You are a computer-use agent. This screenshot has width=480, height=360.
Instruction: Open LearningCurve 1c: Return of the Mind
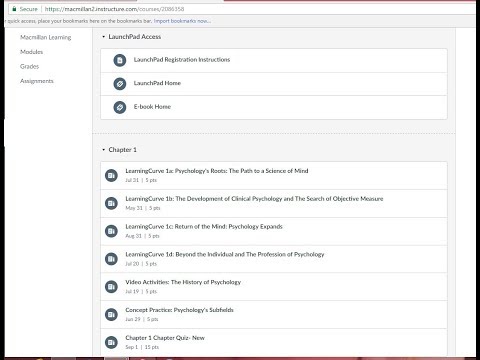point(204,227)
